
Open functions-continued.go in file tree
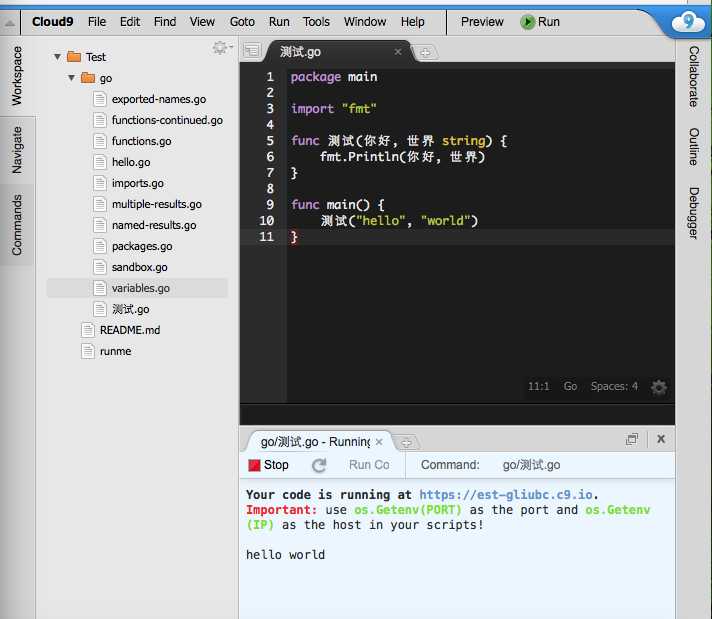point(167,120)
